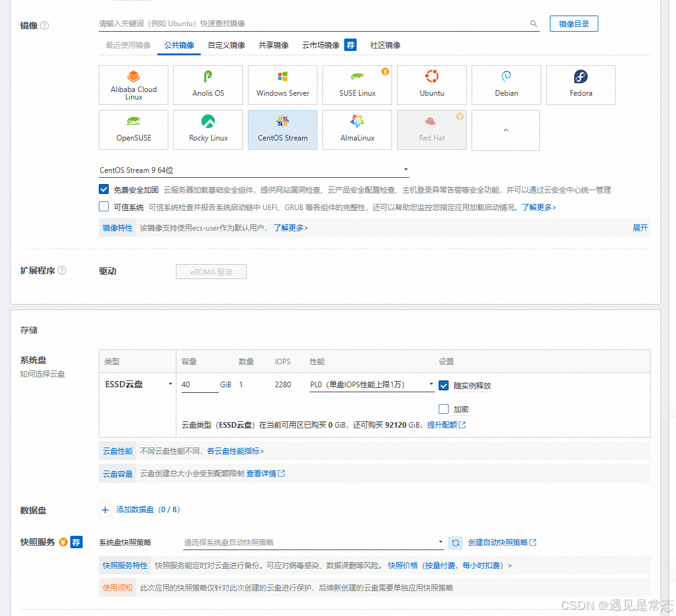Select the SUSE Linux image tile
676x616 pixels.
(x=357, y=85)
